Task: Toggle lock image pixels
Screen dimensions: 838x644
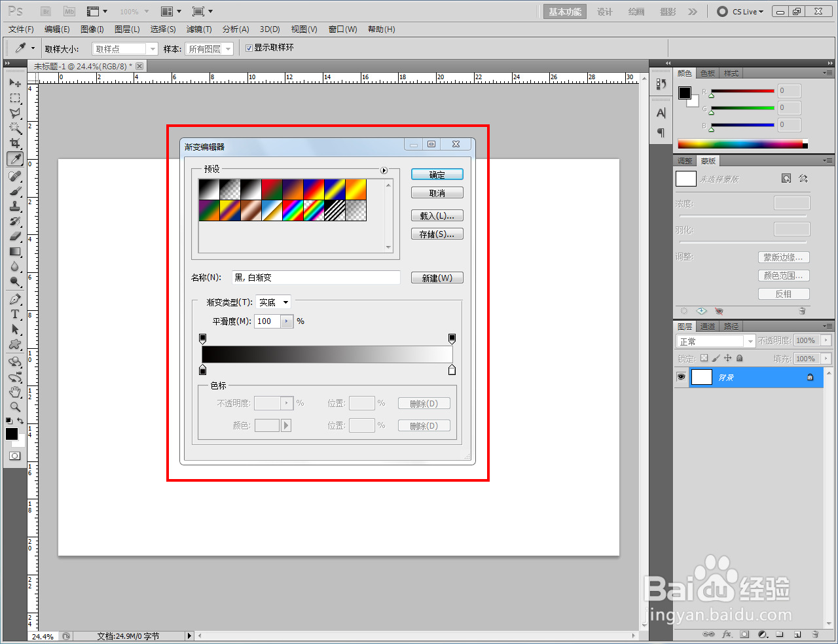Action: point(716,358)
